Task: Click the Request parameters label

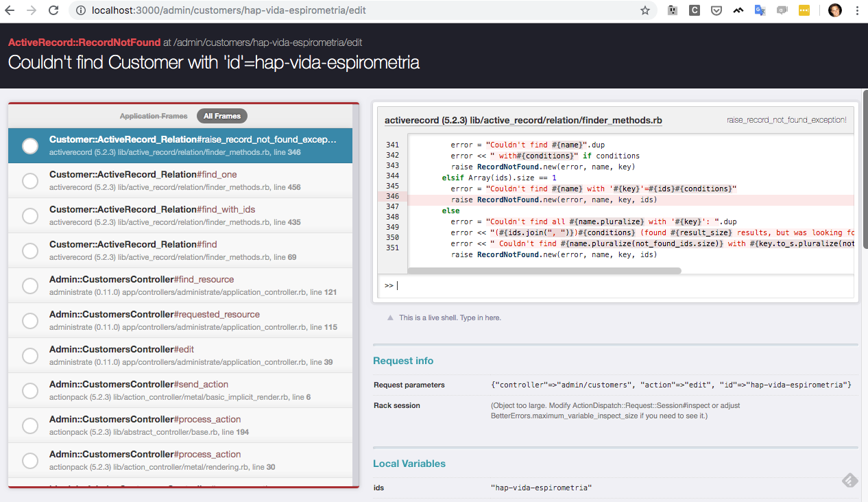Action: pyautogui.click(x=409, y=385)
